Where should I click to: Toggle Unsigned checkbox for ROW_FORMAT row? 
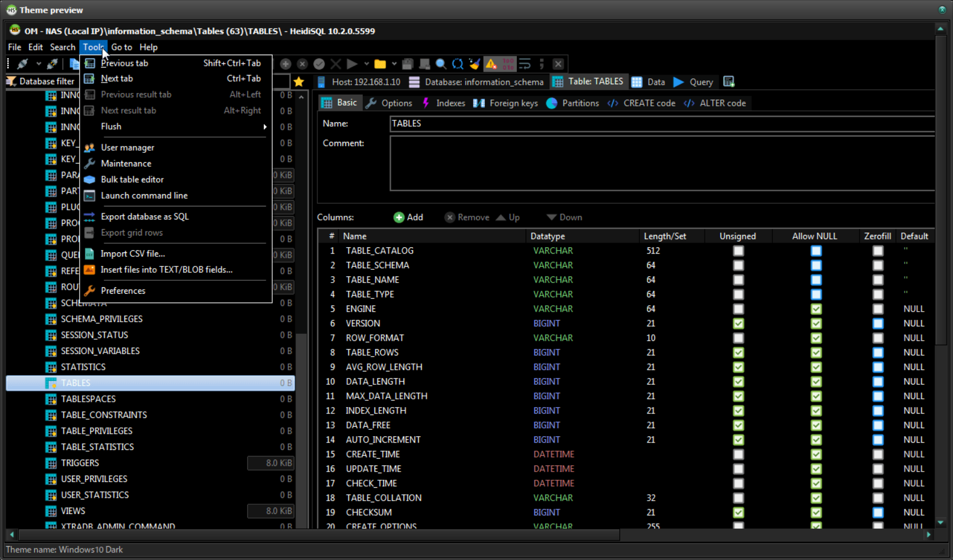click(738, 338)
